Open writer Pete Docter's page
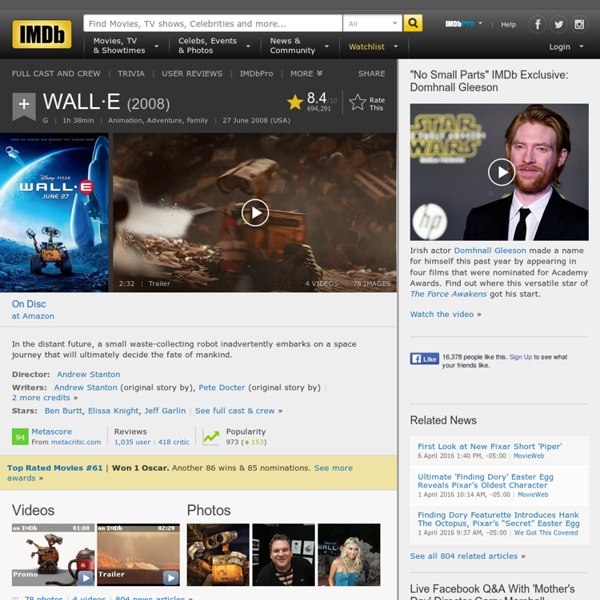This screenshot has height=600, width=600. click(222, 387)
